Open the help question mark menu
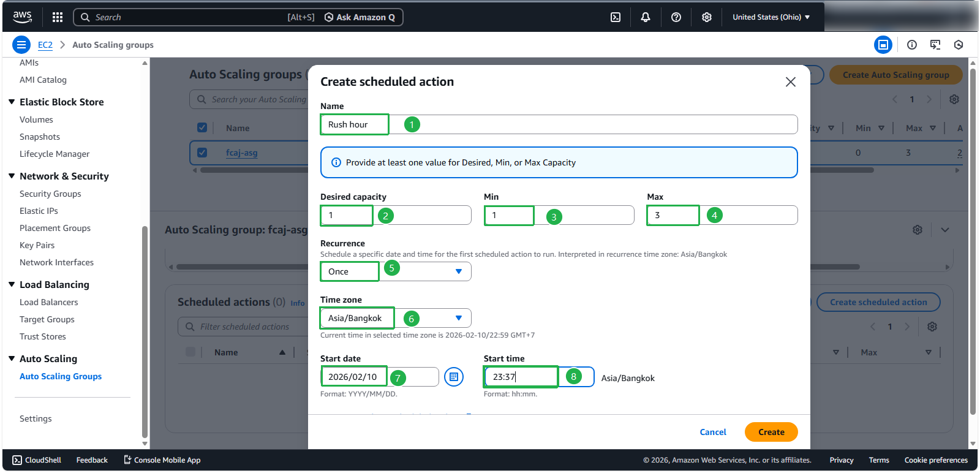Viewport: 980px width, 473px height. [676, 17]
